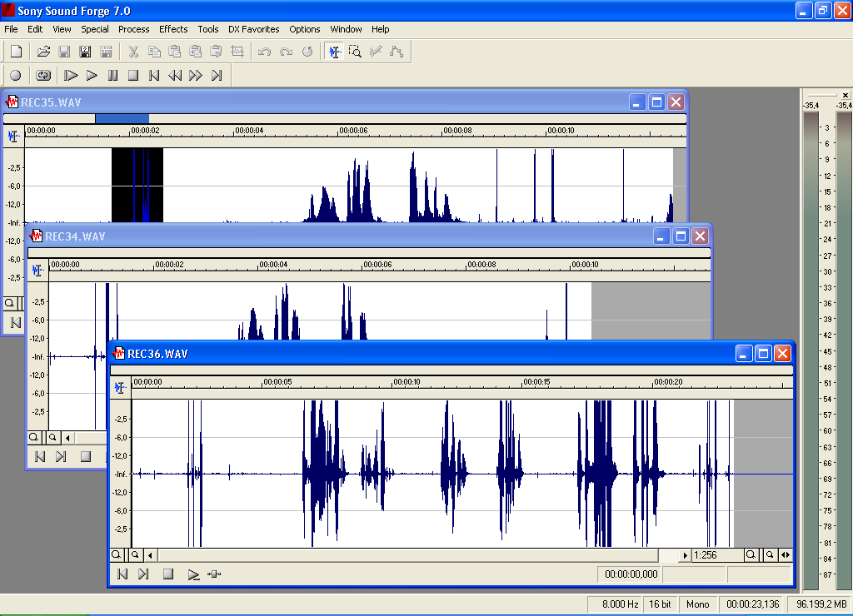
Task: Select the Magnify tool in the toolbar
Action: tap(355, 52)
